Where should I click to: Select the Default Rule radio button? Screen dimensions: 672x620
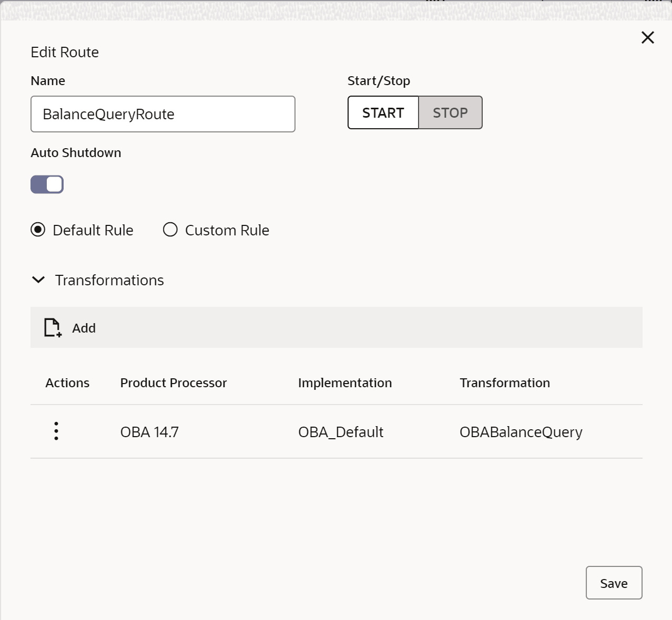(38, 230)
